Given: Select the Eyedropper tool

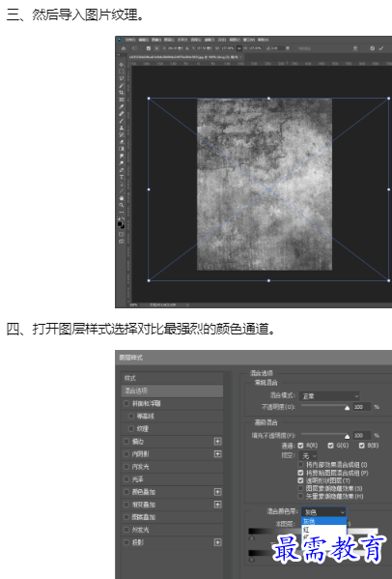Looking at the screenshot, I should (122, 106).
